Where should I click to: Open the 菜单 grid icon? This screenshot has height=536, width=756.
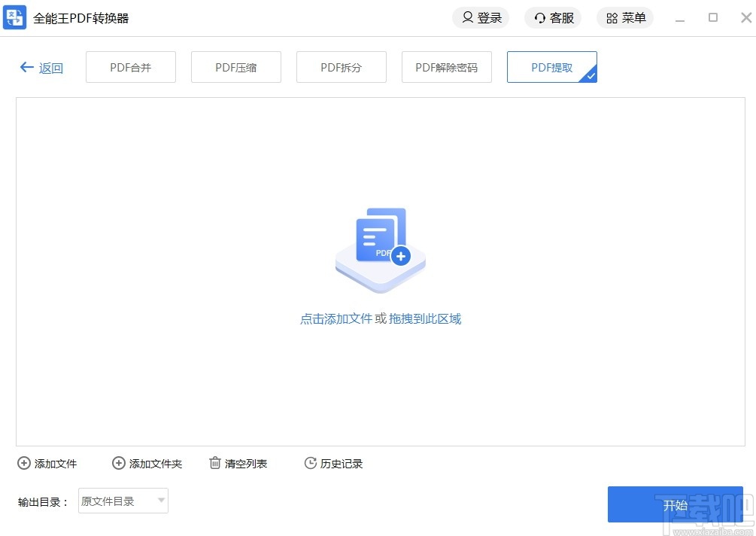pos(612,17)
